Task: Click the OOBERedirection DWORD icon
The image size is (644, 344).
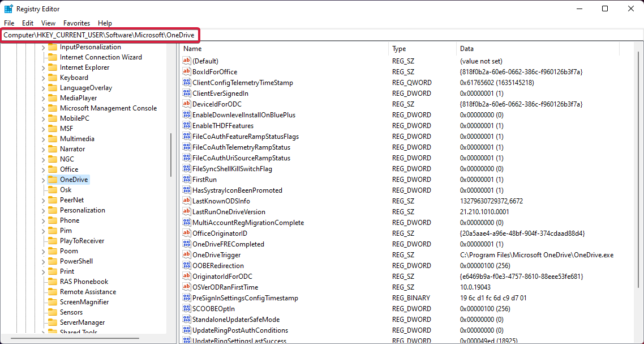Action: pos(187,265)
